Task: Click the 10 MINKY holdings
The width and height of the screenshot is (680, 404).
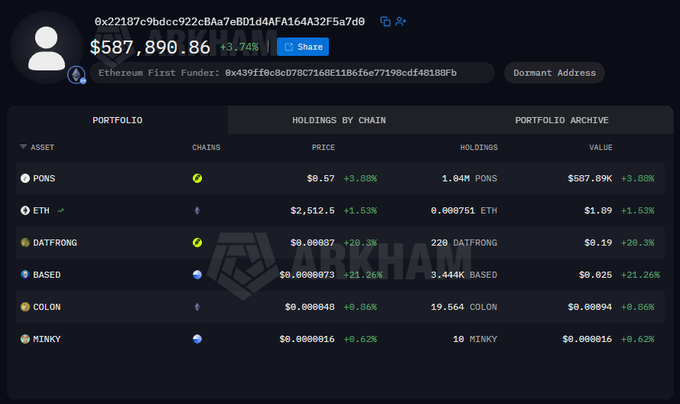Action: tap(475, 339)
